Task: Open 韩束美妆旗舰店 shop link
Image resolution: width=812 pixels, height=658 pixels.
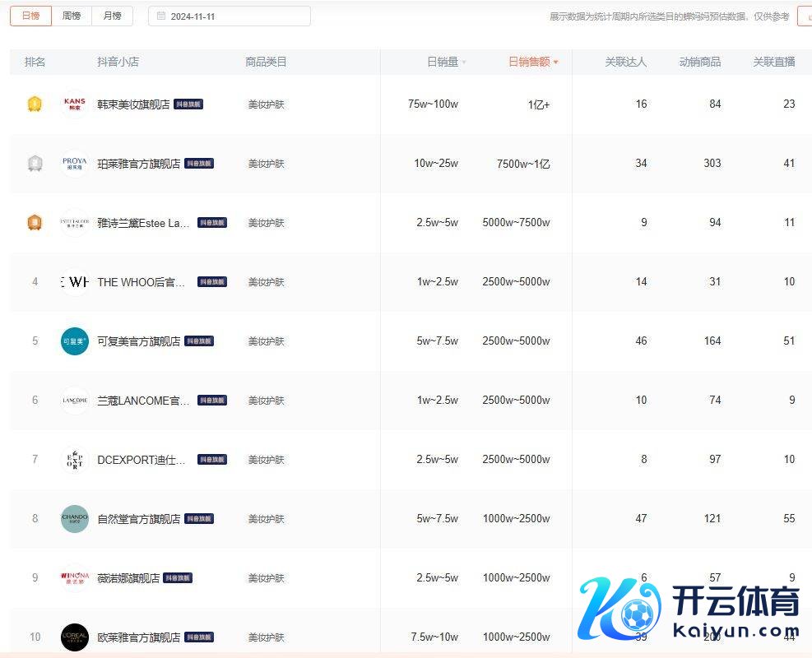Action: pyautogui.click(x=133, y=104)
